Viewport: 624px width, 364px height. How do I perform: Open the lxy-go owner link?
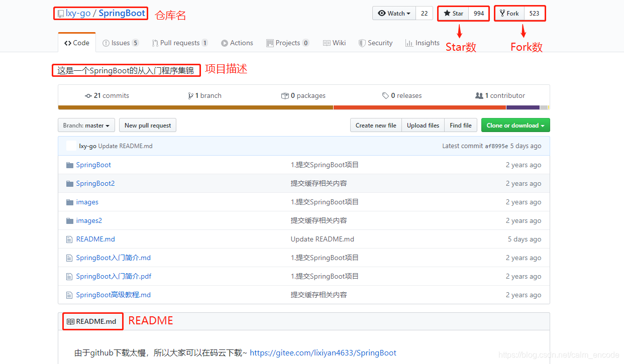(78, 14)
